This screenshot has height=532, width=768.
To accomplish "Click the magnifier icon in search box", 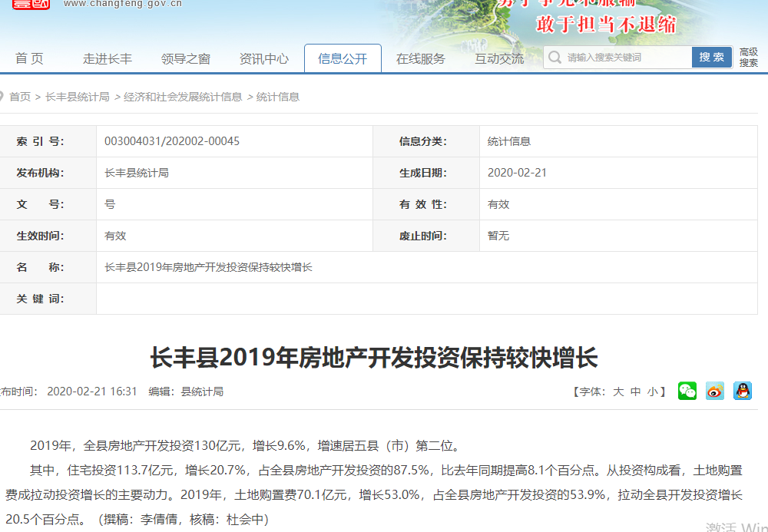I will (555, 58).
